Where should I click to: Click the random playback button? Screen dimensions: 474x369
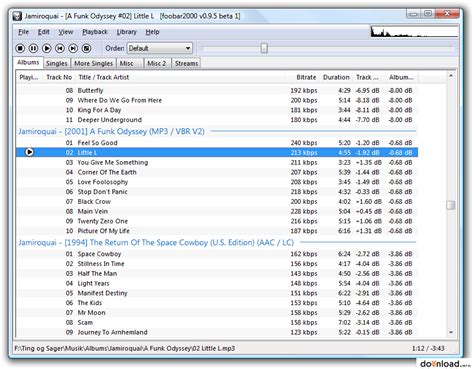tap(87, 48)
